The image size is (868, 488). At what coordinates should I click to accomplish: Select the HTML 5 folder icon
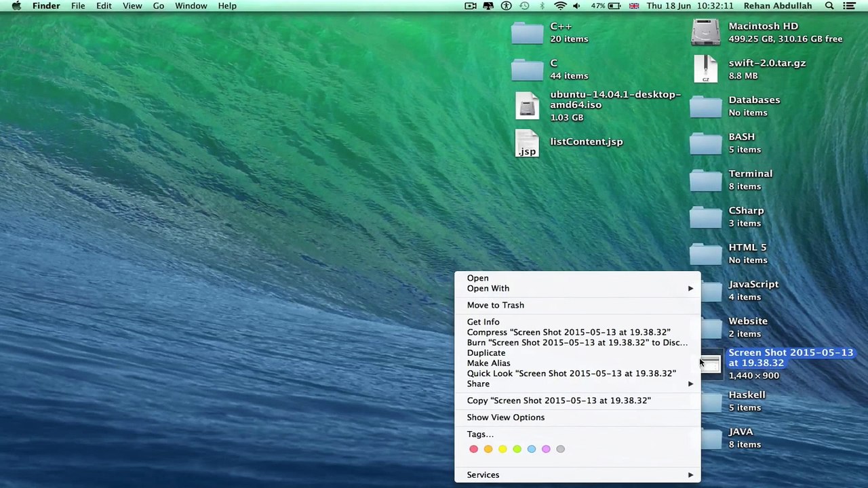[x=705, y=254]
